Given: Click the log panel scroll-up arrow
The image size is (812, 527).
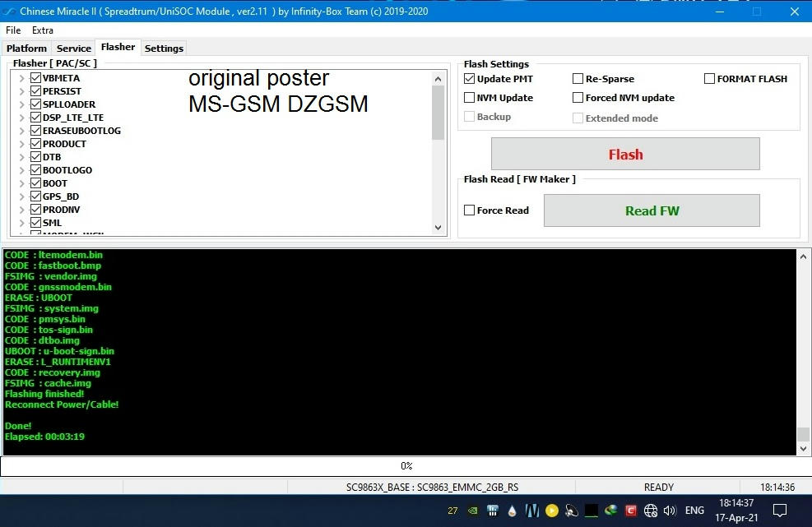Looking at the screenshot, I should point(803,257).
